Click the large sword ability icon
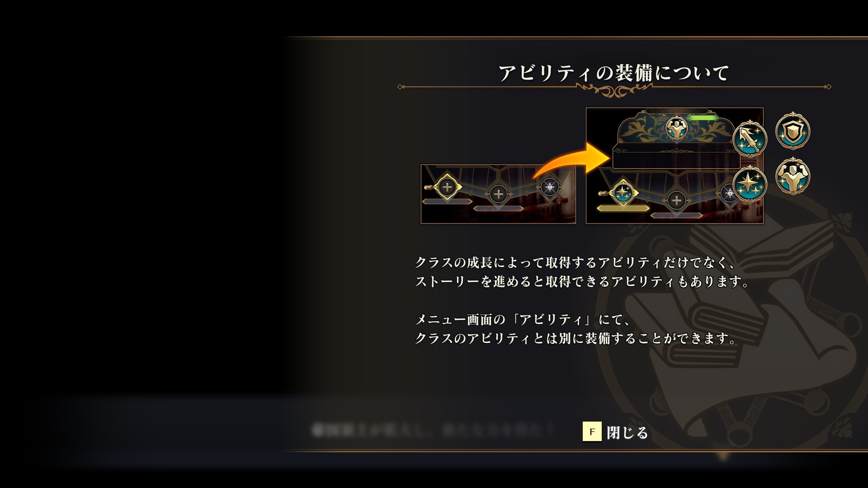The height and width of the screenshot is (488, 868). pyautogui.click(x=750, y=139)
